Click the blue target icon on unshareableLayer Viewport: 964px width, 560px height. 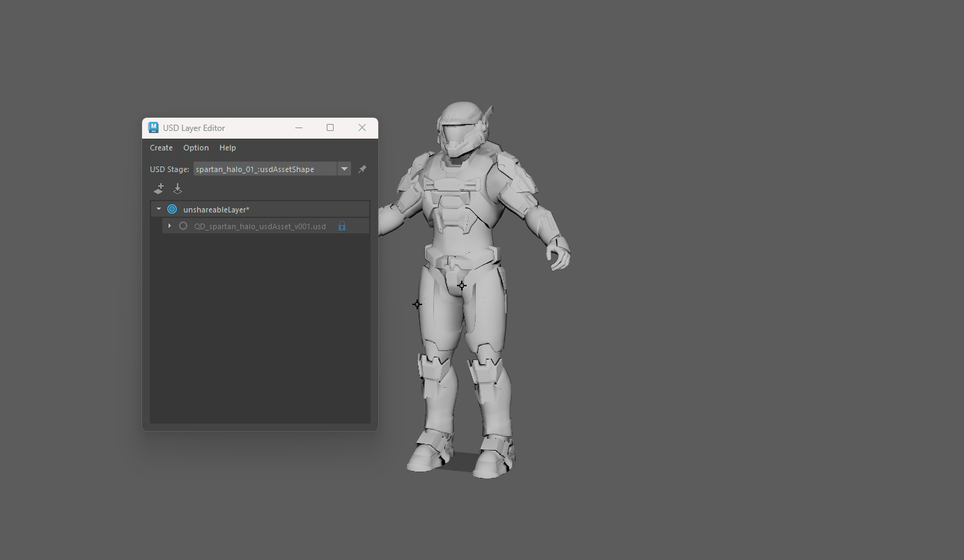(x=172, y=209)
